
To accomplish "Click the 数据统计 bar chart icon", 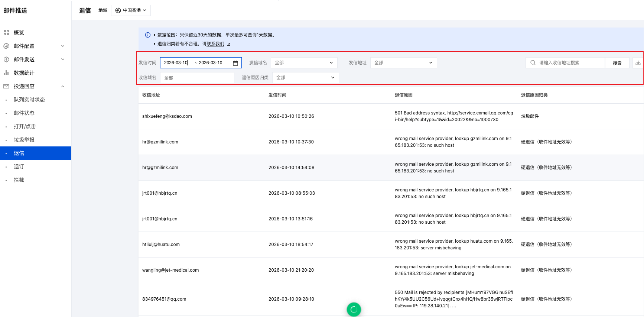I will (6, 73).
